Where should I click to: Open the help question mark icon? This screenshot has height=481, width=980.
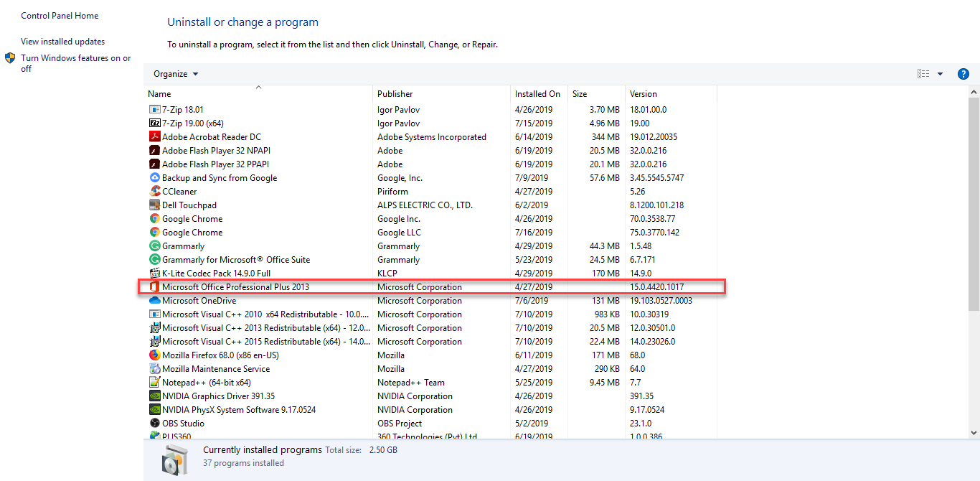point(963,74)
